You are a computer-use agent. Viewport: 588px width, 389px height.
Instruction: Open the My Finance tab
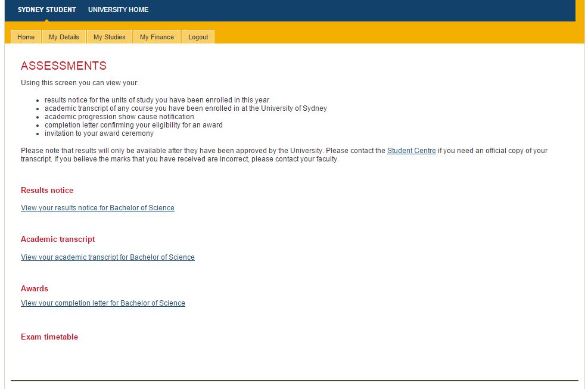click(x=157, y=37)
